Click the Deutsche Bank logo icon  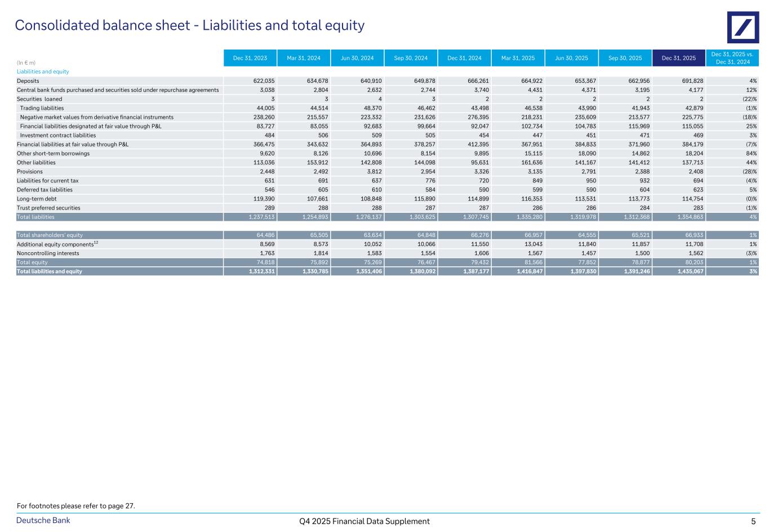[x=743, y=27]
